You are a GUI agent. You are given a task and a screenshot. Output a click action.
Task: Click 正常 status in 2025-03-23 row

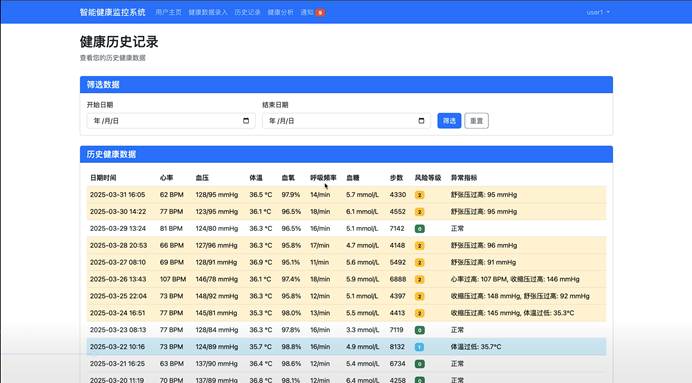tap(457, 330)
